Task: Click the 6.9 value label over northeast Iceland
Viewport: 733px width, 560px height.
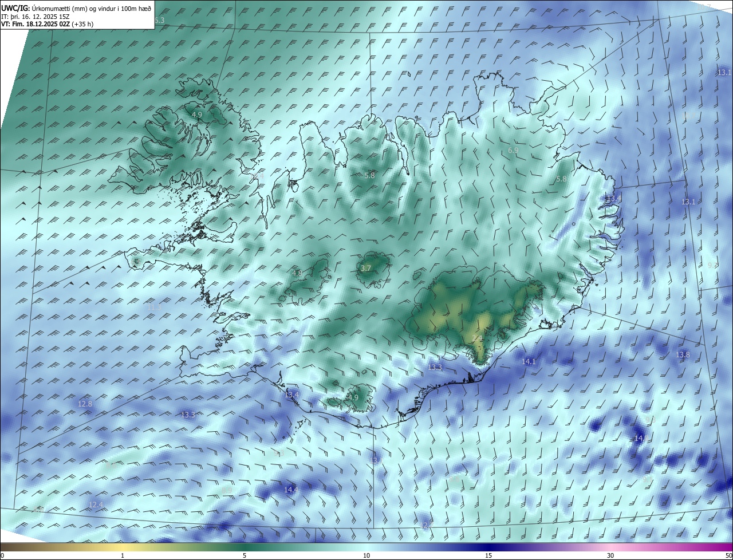Action: [513, 150]
